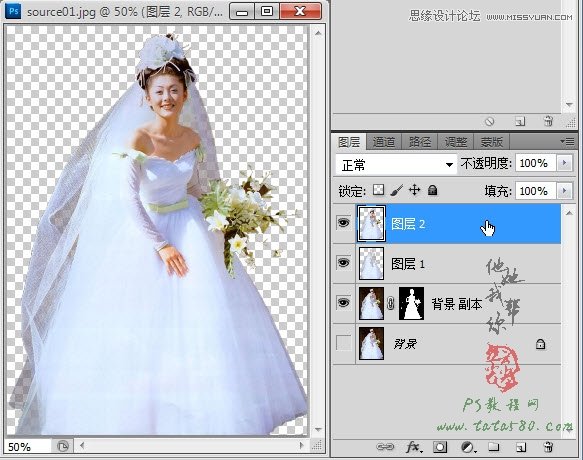
Task: Click the lock icon on the 背景 layer
Action: [540, 344]
